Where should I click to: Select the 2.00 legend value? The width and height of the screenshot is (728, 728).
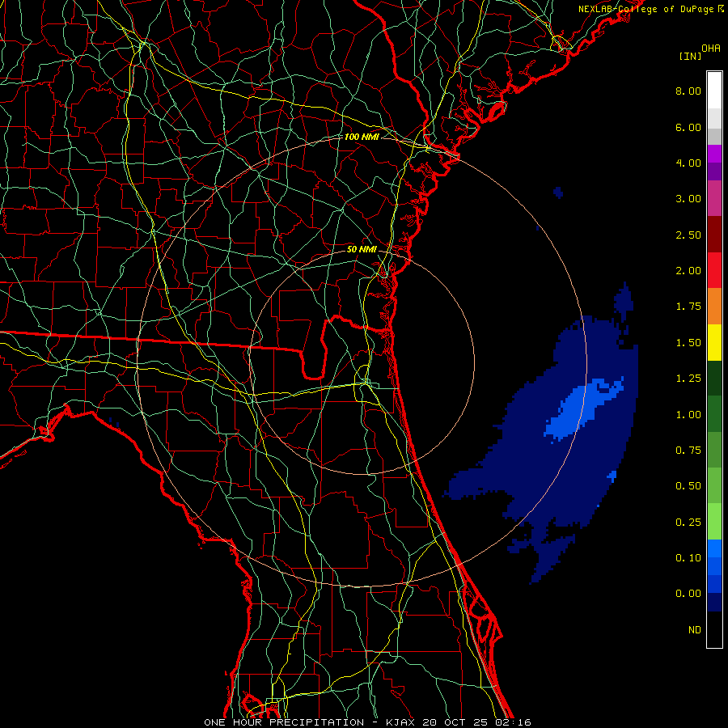[x=688, y=271]
